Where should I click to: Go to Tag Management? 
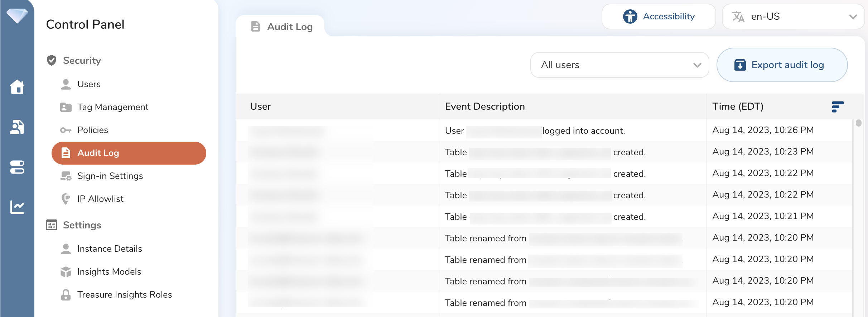(x=112, y=107)
